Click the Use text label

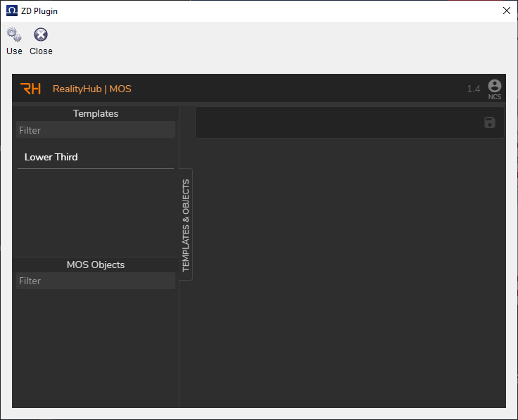coord(14,51)
